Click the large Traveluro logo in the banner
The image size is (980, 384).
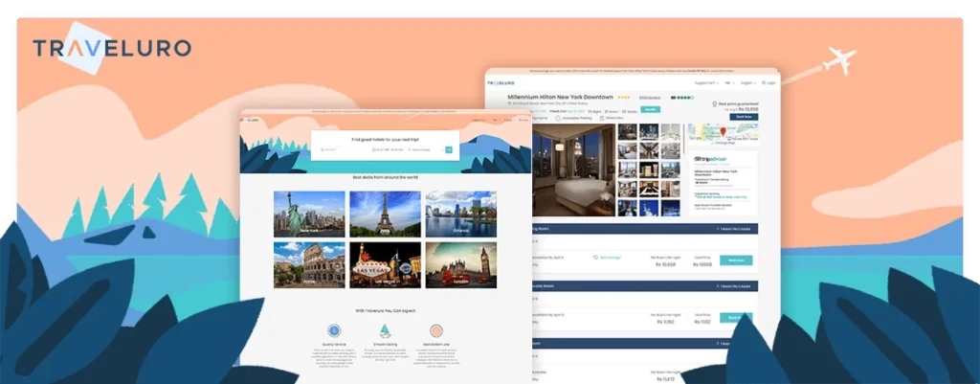[112, 48]
